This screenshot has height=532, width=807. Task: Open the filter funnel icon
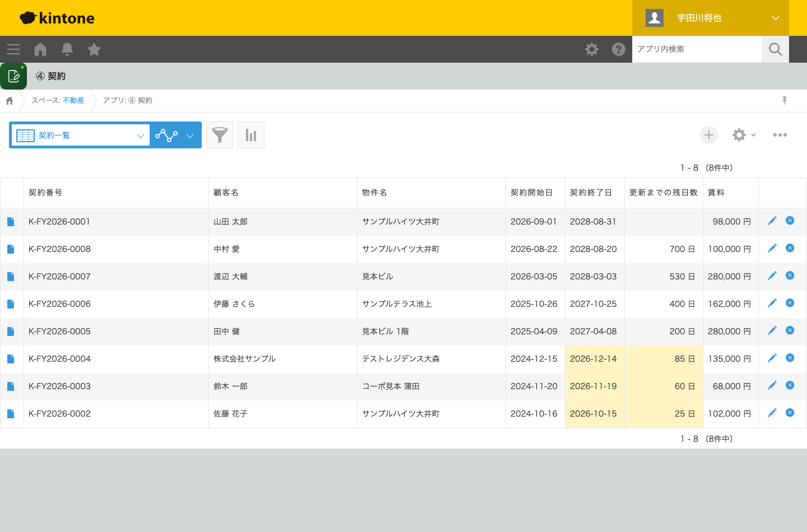[220, 135]
